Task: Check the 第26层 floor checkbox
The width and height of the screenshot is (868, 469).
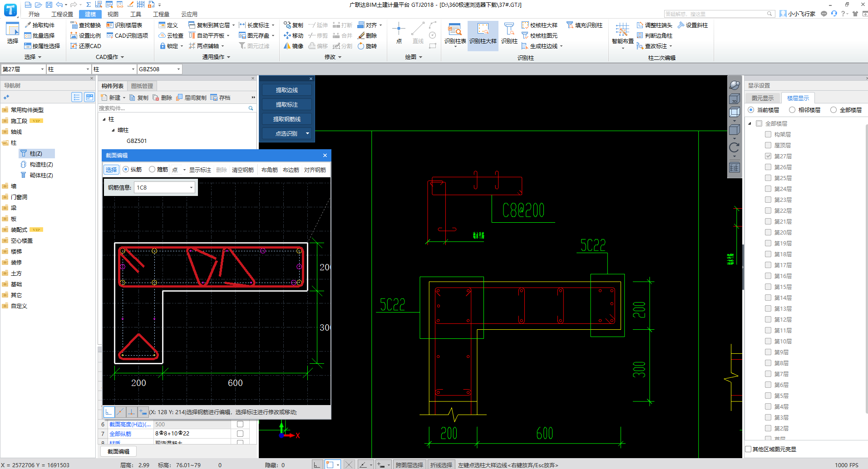Action: pyautogui.click(x=768, y=167)
